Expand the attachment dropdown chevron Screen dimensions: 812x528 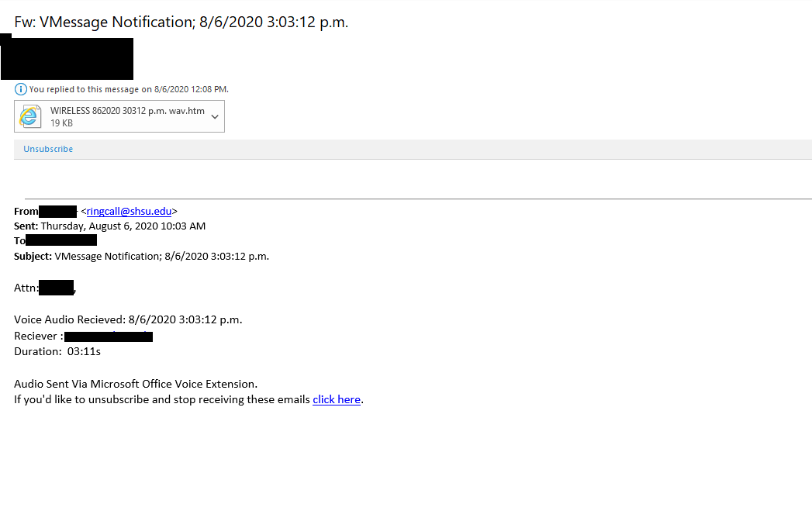click(215, 116)
